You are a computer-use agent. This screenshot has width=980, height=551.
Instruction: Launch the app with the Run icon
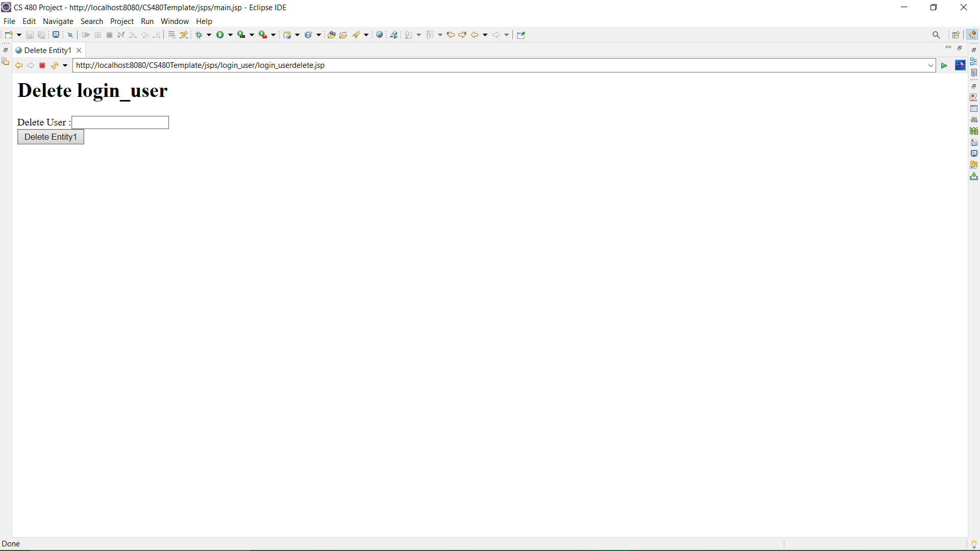[x=220, y=35]
